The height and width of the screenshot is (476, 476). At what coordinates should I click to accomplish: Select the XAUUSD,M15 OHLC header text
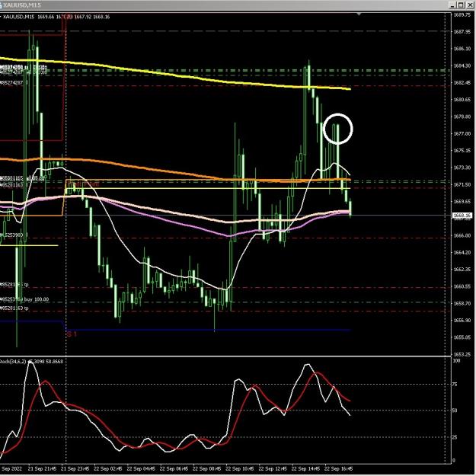56,17
